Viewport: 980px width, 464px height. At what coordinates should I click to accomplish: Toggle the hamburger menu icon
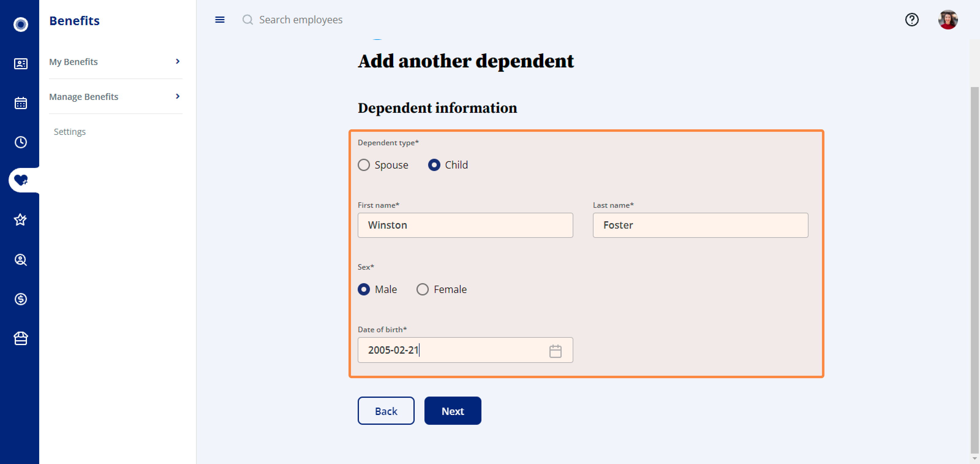point(220,19)
